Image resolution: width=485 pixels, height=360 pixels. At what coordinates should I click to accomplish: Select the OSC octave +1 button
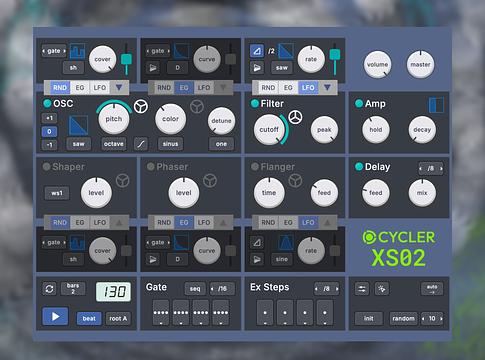click(x=49, y=118)
